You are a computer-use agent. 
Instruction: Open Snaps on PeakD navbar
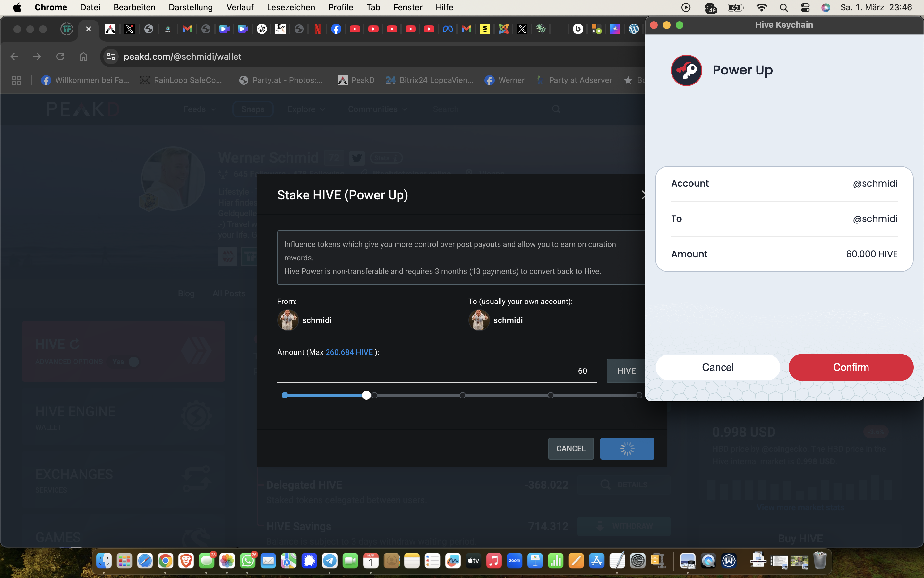tap(253, 109)
